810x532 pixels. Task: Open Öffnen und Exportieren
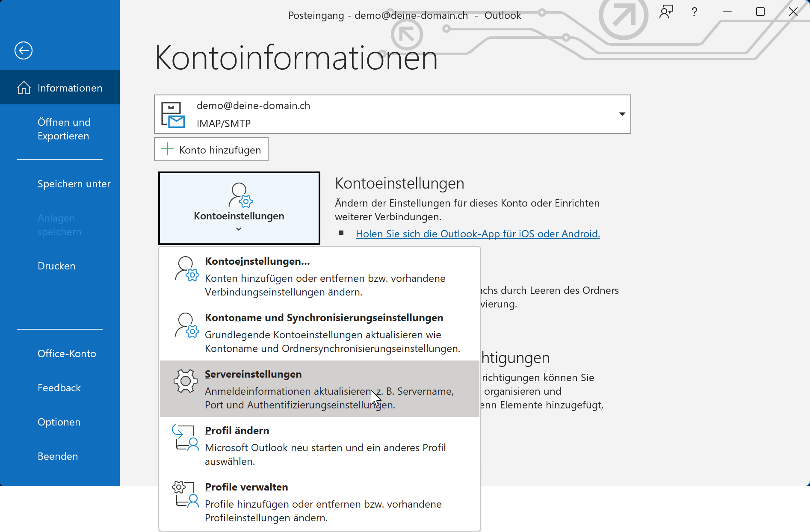[x=64, y=129]
